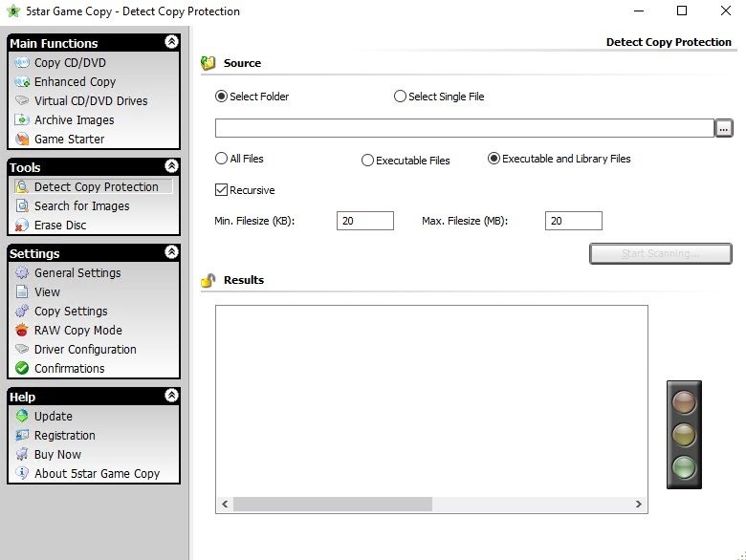
Task: Open General Settings
Action: [x=77, y=273]
